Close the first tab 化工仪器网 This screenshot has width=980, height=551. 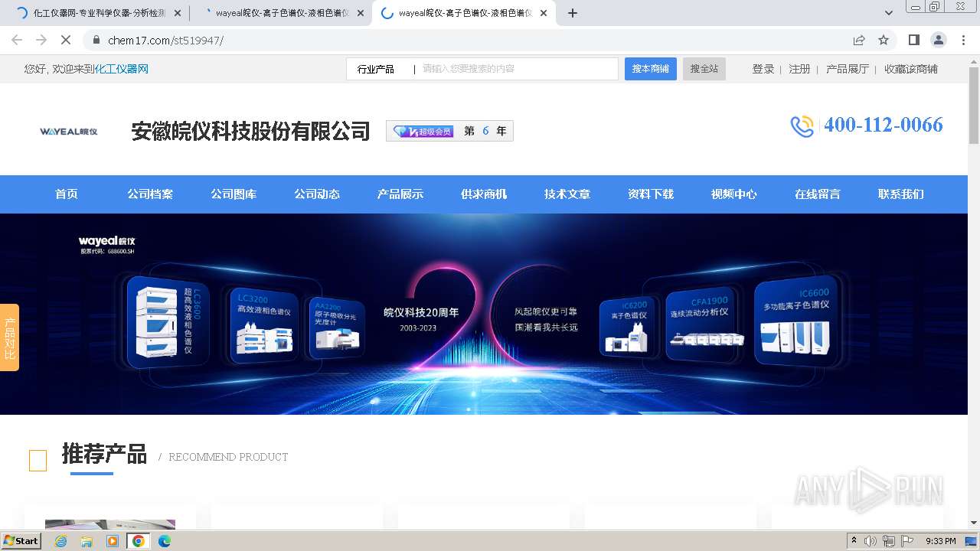point(178,13)
